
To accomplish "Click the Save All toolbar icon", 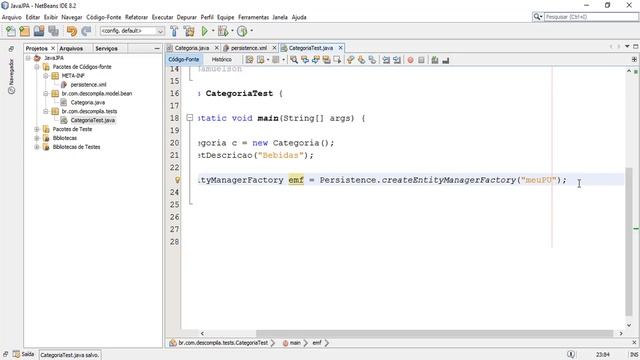I will [x=53, y=31].
